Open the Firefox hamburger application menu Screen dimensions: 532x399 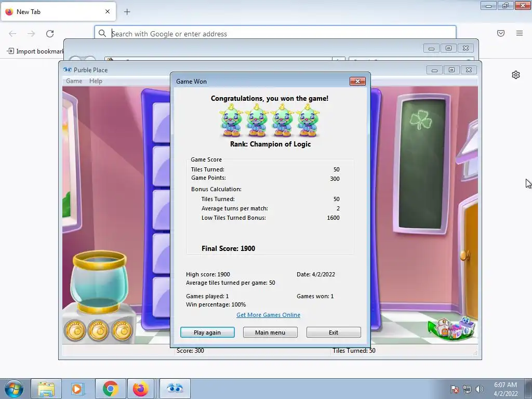point(520,33)
